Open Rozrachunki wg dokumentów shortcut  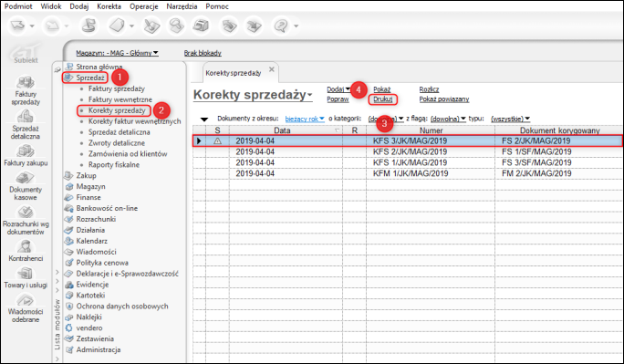(26, 221)
